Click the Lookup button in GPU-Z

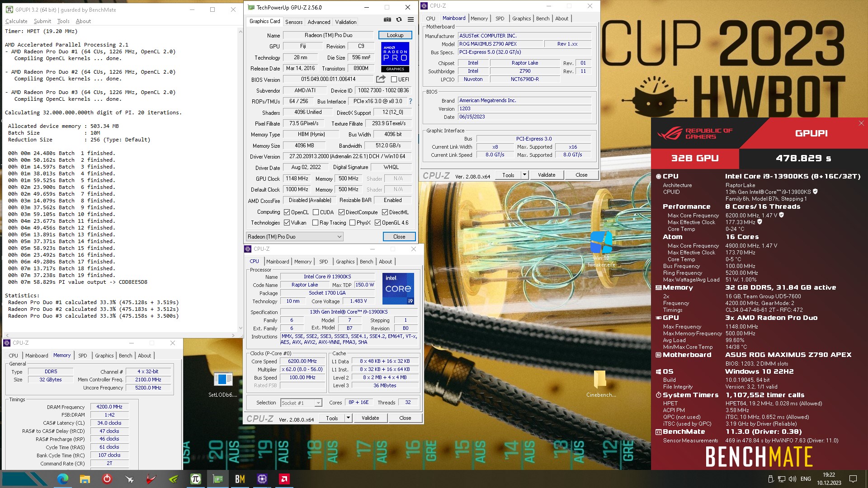(395, 35)
